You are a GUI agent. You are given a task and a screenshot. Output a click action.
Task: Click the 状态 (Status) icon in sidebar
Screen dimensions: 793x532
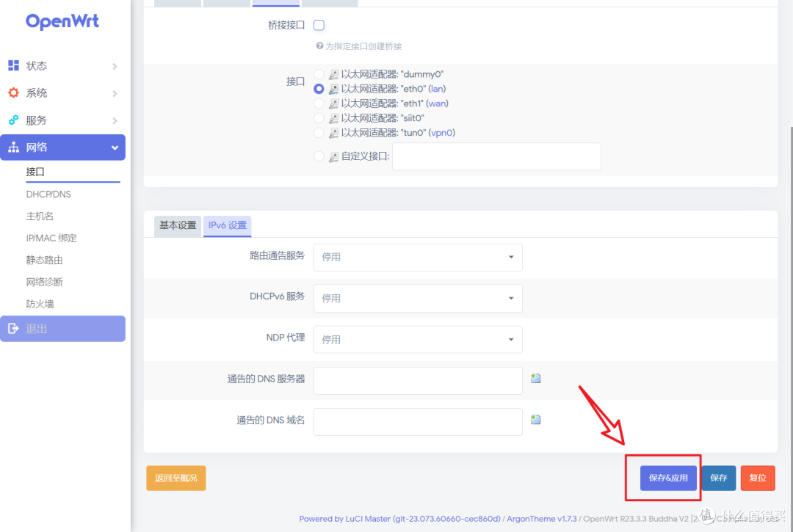click(13, 65)
